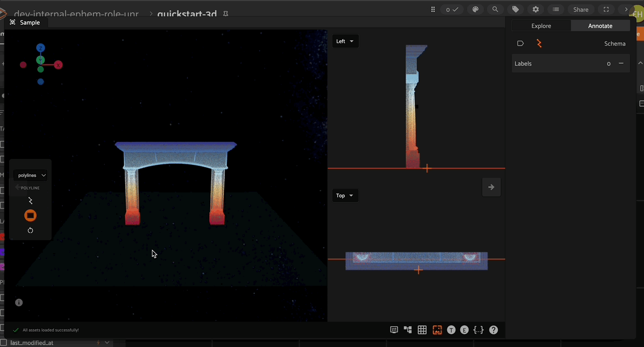The height and width of the screenshot is (347, 644).
Task: Click the Share button
Action: (x=581, y=10)
